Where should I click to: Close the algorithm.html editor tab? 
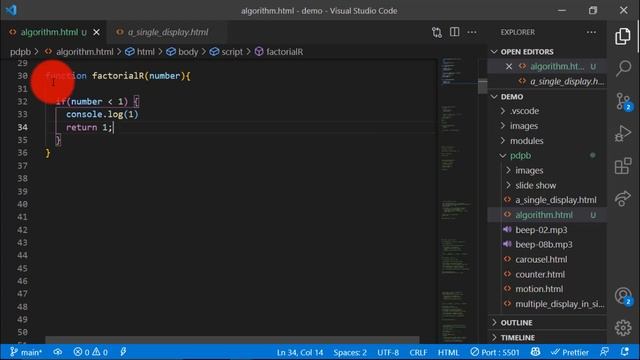click(x=96, y=32)
